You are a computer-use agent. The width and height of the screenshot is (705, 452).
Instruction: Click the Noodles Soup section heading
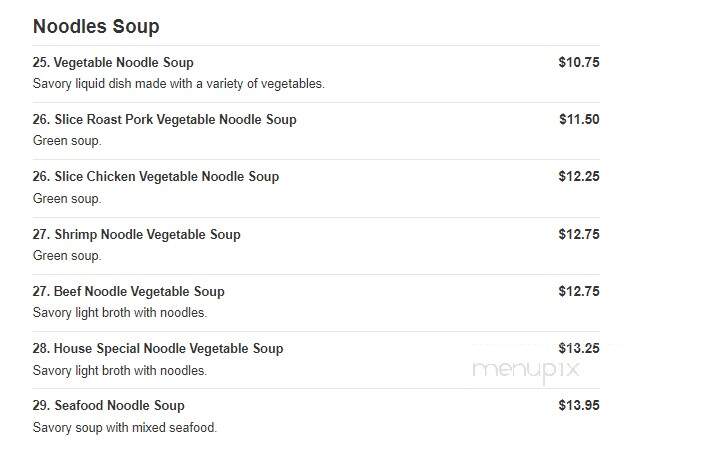point(96,27)
